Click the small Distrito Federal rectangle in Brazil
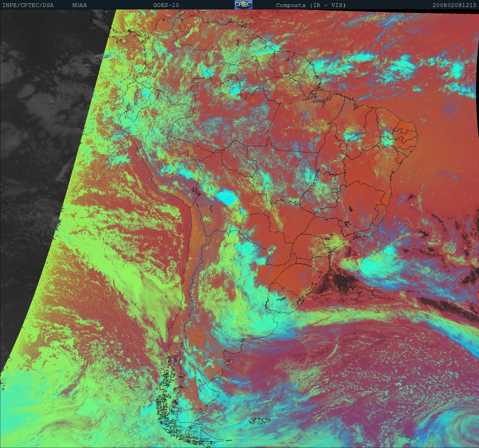 click(334, 190)
